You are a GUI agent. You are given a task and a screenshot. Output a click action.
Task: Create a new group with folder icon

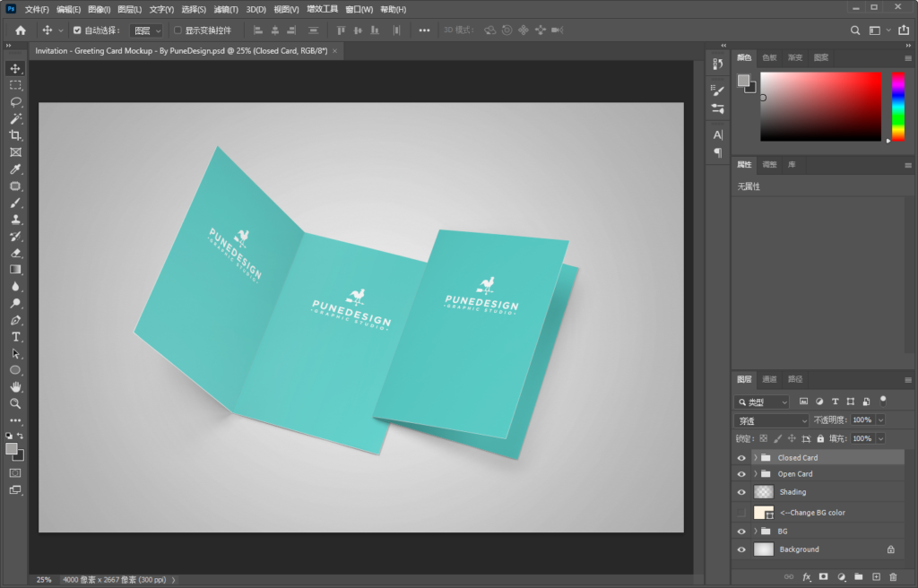(858, 577)
